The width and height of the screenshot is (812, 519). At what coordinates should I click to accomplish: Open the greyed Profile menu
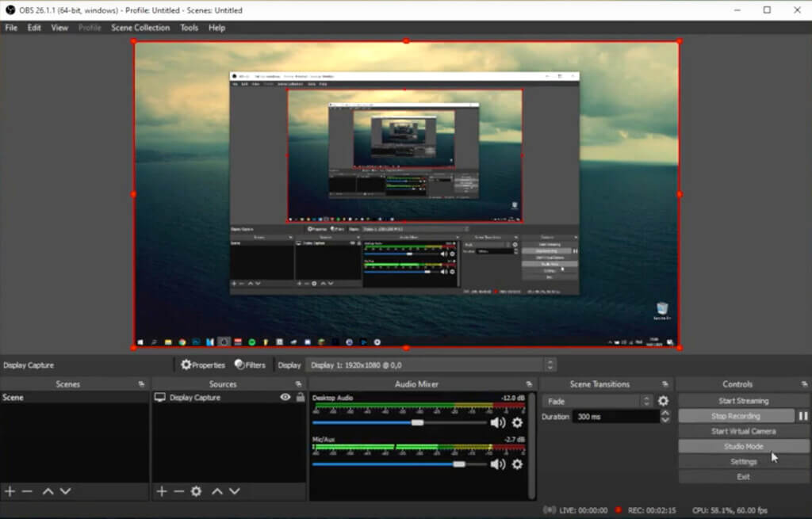(x=90, y=28)
